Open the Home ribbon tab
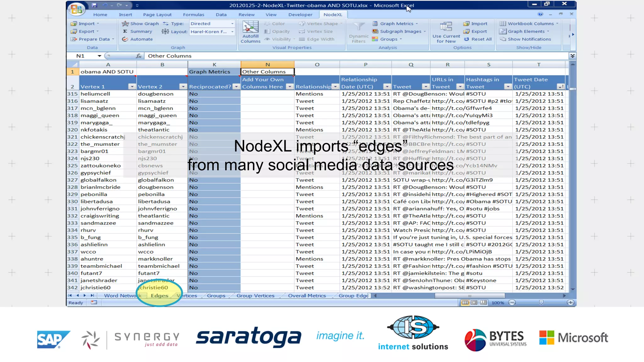Screen dimensions: 644x362 tap(100, 14)
